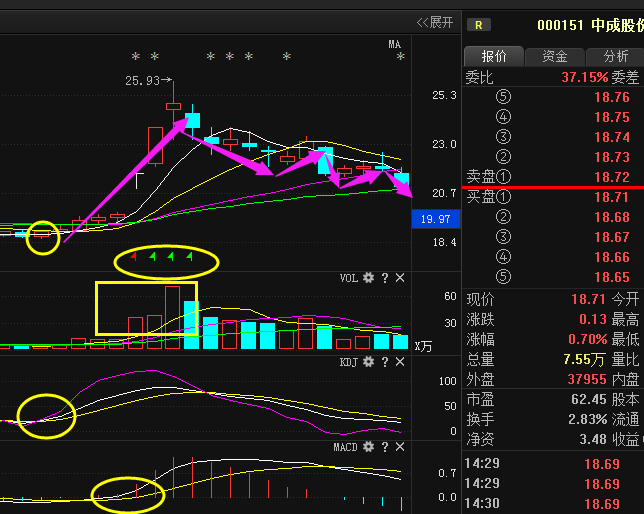Select sell level 3 price 18.74
The height and width of the screenshot is (514, 644).
[612, 137]
